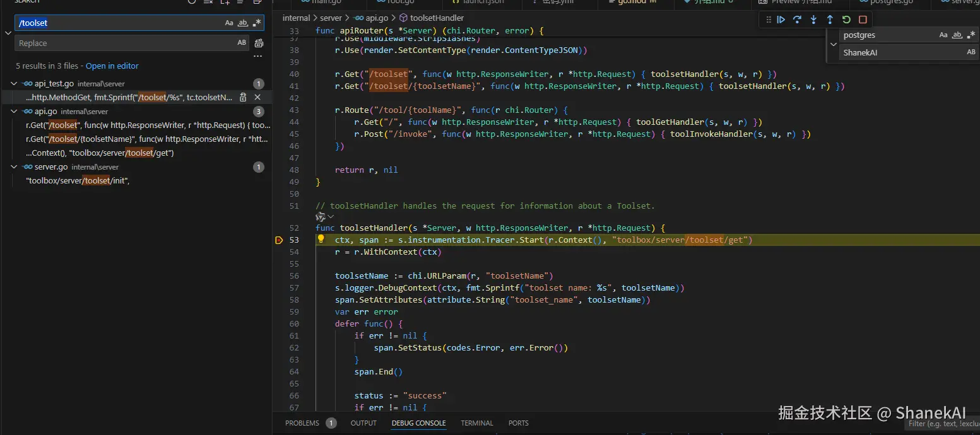This screenshot has width=980, height=435.
Task: Grab the debug toolbar drag handle
Action: pyautogui.click(x=768, y=20)
